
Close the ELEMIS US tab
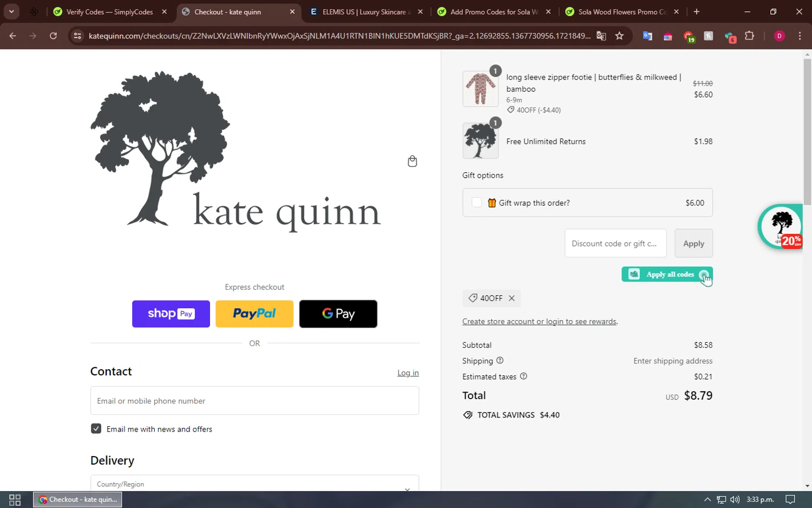tap(420, 12)
